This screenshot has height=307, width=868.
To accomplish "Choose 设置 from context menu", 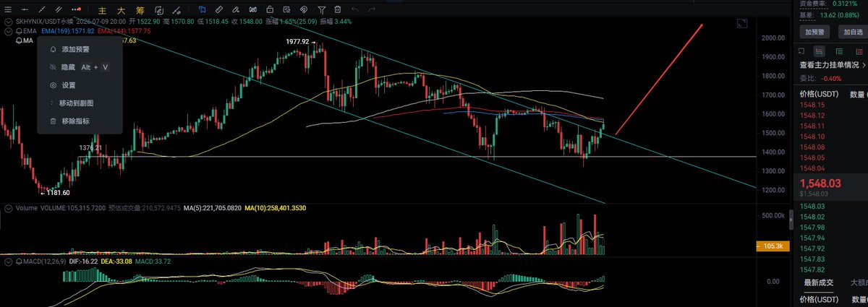I will point(68,85).
